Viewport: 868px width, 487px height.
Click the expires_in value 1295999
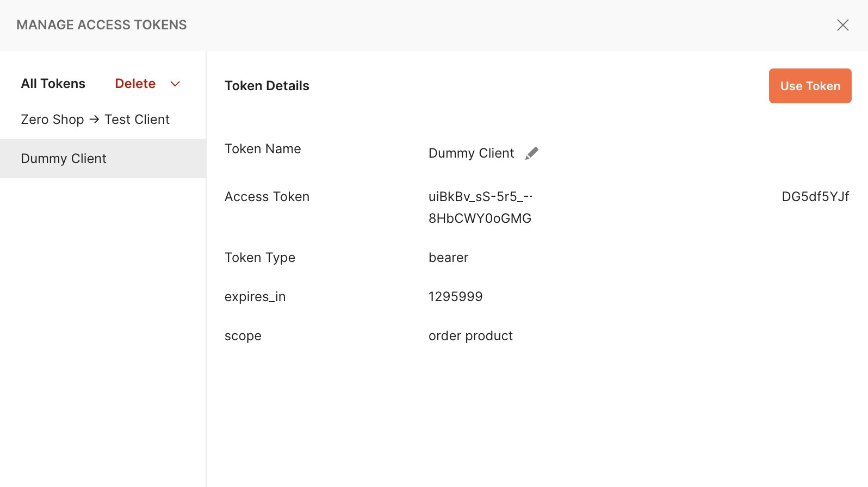[x=456, y=297]
